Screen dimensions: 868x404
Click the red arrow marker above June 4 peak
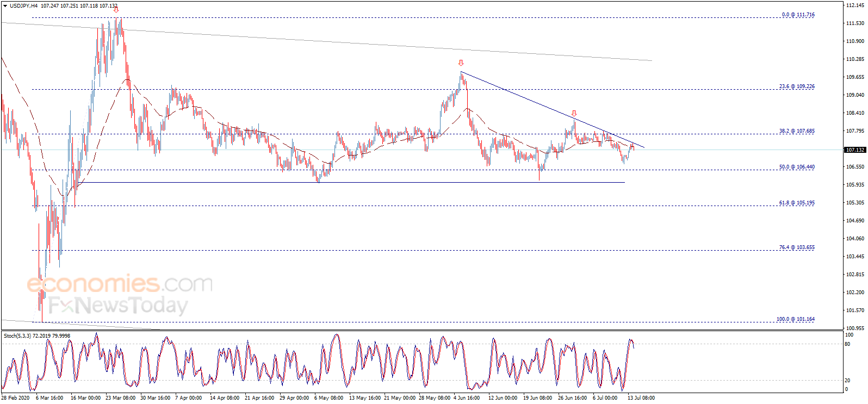pos(461,63)
